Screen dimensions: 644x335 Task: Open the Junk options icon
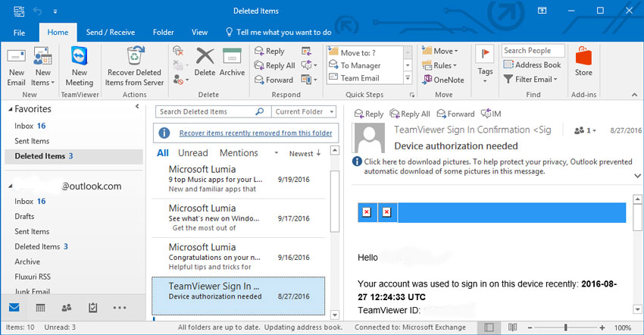tap(180, 80)
